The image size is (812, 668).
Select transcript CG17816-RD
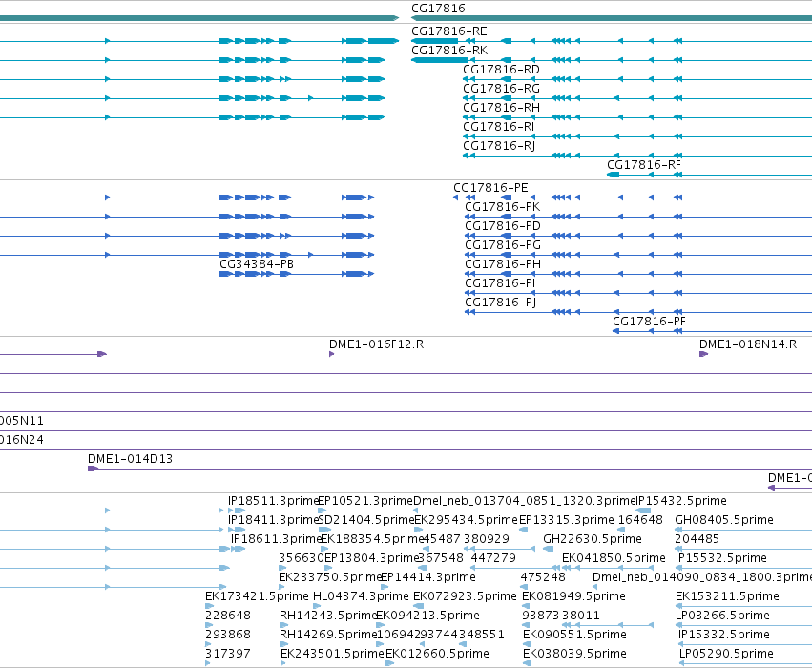point(501,70)
